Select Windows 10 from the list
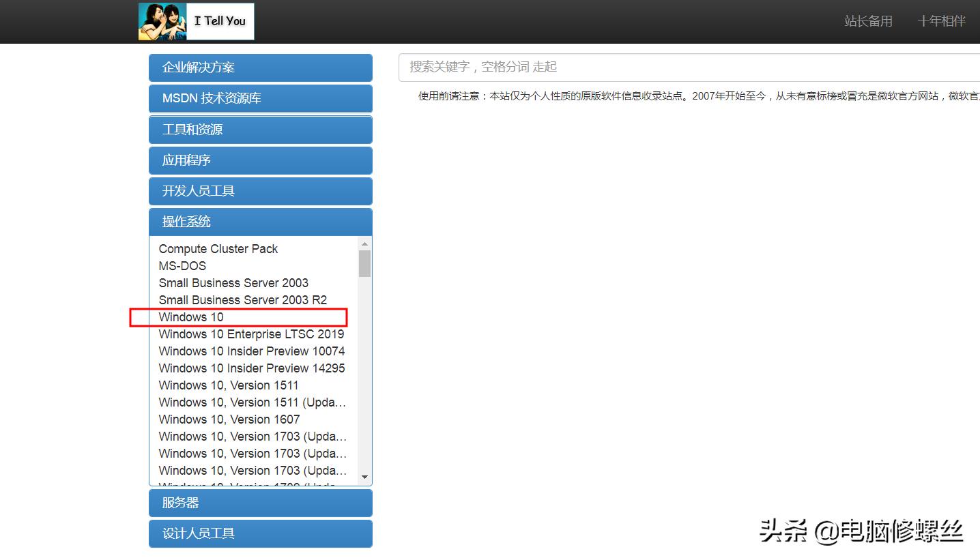The image size is (980, 560). click(x=191, y=316)
